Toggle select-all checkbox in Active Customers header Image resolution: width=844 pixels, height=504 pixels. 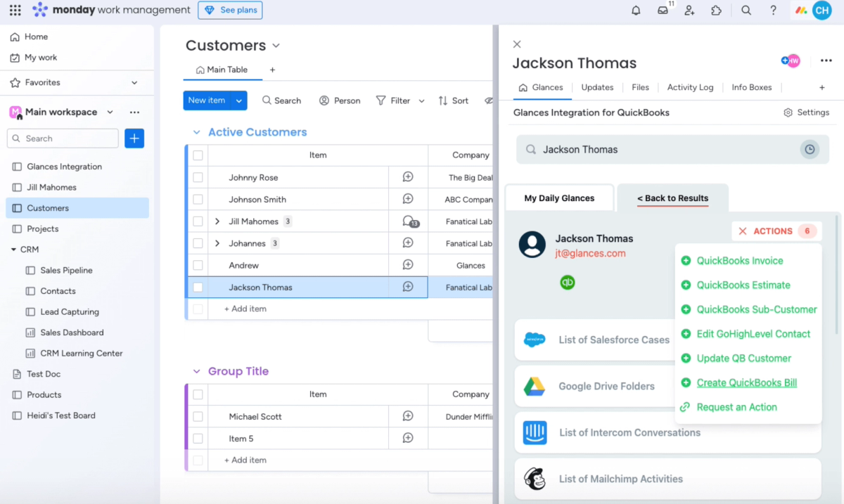[x=198, y=155]
